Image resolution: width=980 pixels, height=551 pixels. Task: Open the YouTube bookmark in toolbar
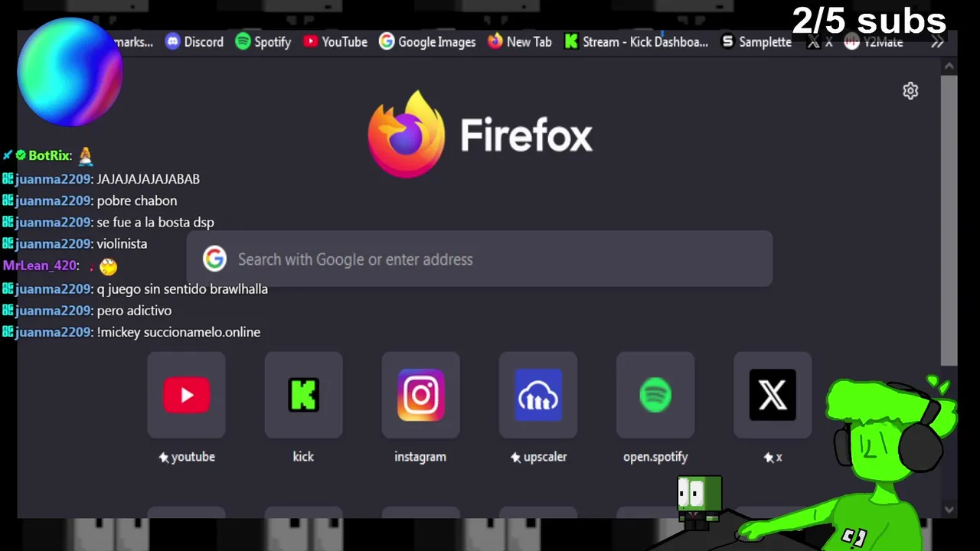(335, 42)
